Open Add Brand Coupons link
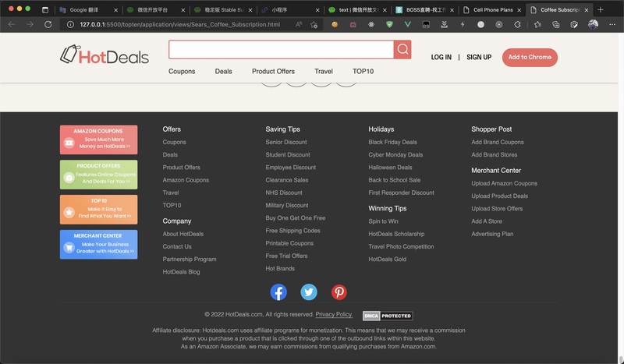The height and width of the screenshot is (364, 624). tap(498, 142)
